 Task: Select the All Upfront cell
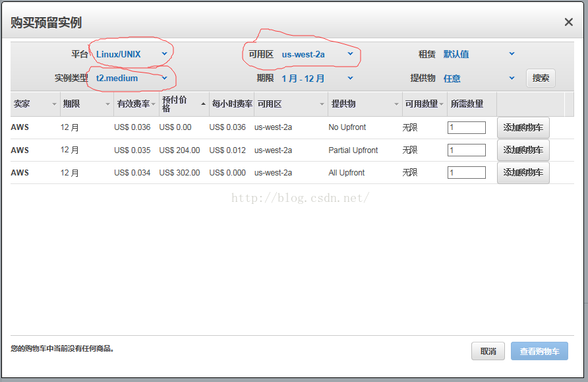click(346, 173)
